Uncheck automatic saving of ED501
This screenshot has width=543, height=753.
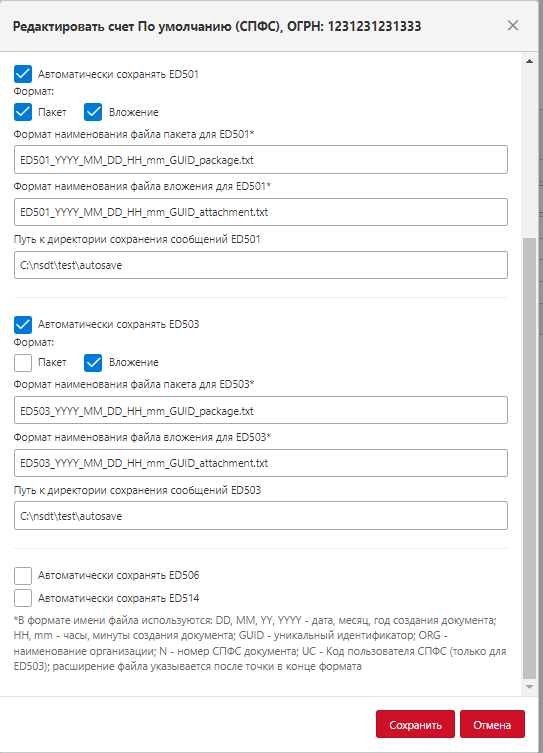(23, 74)
